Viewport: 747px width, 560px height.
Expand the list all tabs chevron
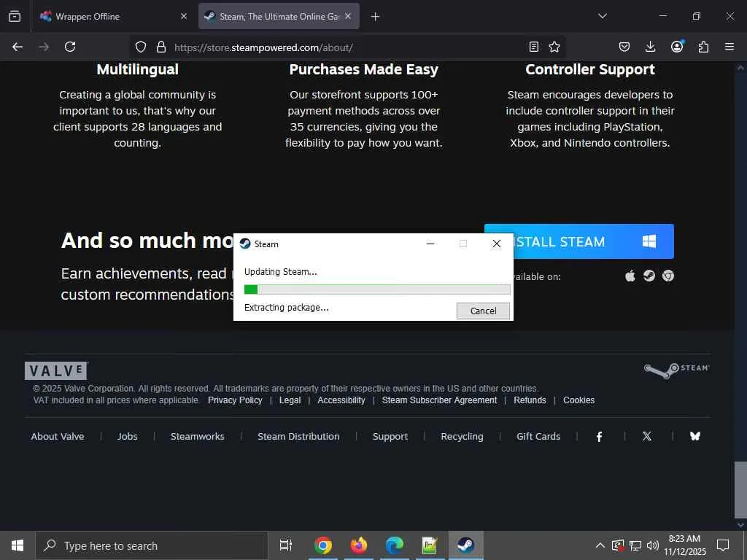coord(602,16)
